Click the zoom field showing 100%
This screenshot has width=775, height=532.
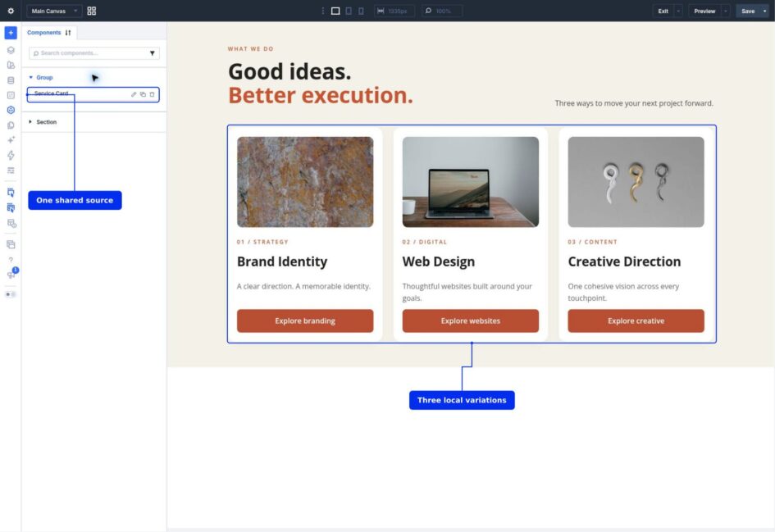click(442, 11)
